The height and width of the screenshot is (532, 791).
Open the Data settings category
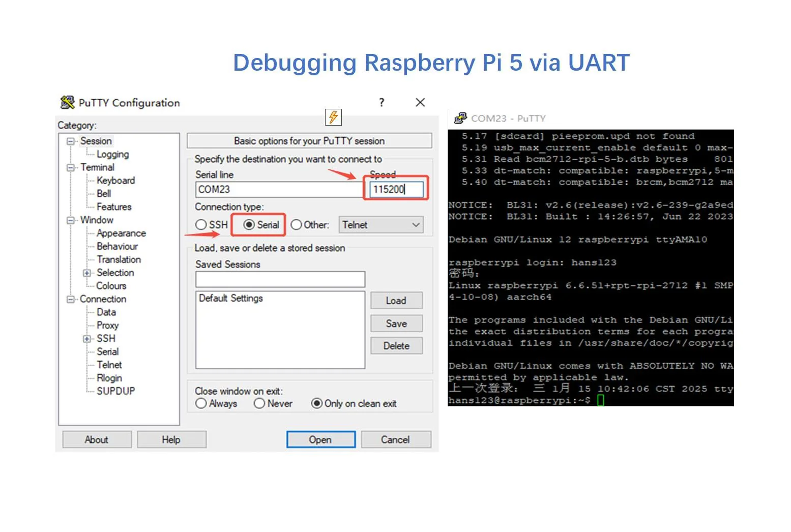click(106, 312)
